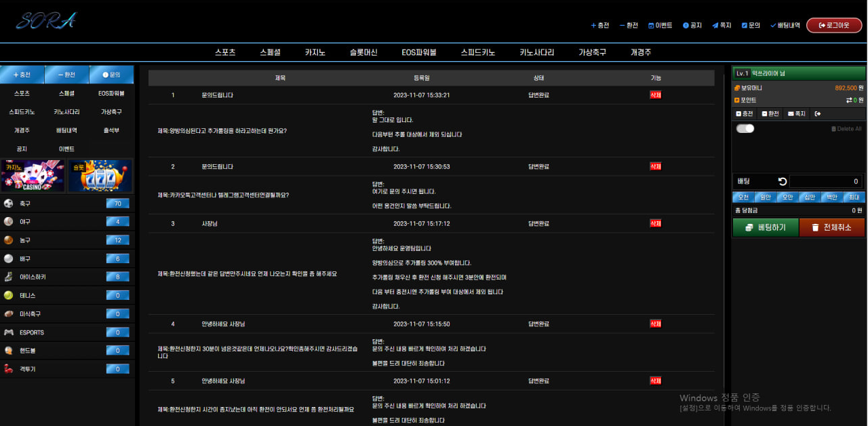Click the 로그아웃 button in header
Viewport: 868px width, 426px height.
pyautogui.click(x=834, y=25)
